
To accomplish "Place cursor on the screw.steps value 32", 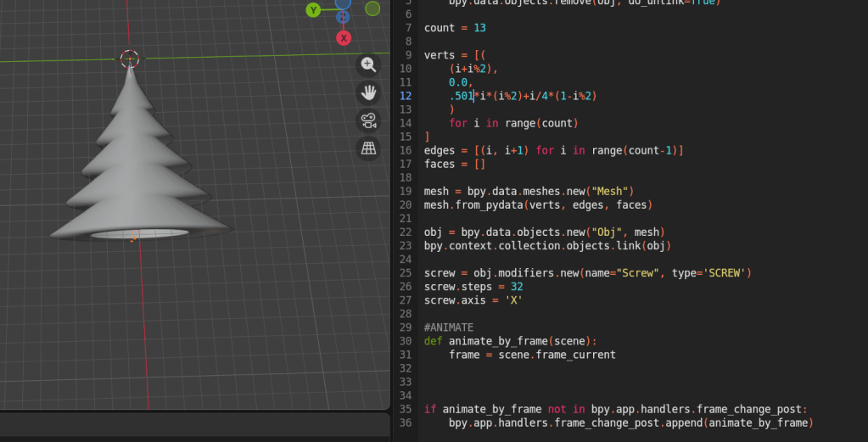I will coord(516,287).
